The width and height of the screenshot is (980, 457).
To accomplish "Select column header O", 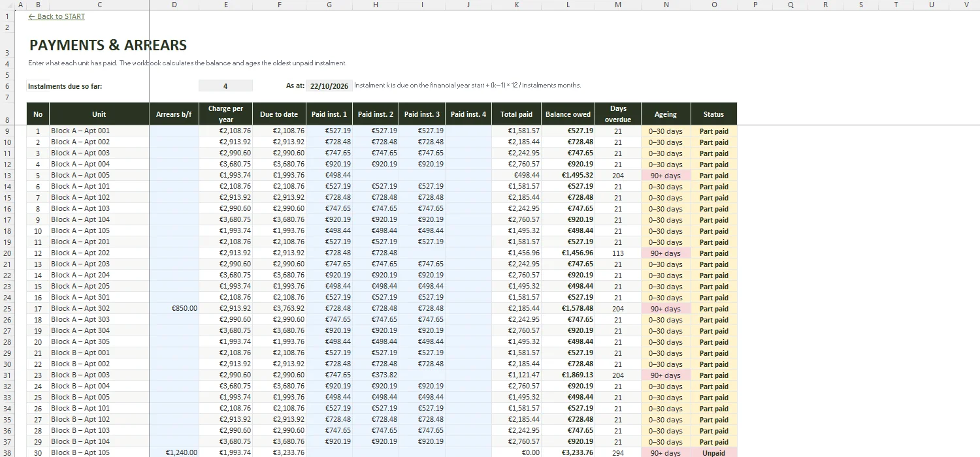I will pos(714,5).
